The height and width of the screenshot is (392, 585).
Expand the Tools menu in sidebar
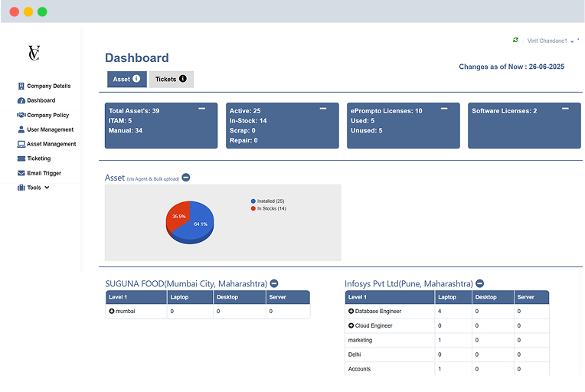point(34,188)
